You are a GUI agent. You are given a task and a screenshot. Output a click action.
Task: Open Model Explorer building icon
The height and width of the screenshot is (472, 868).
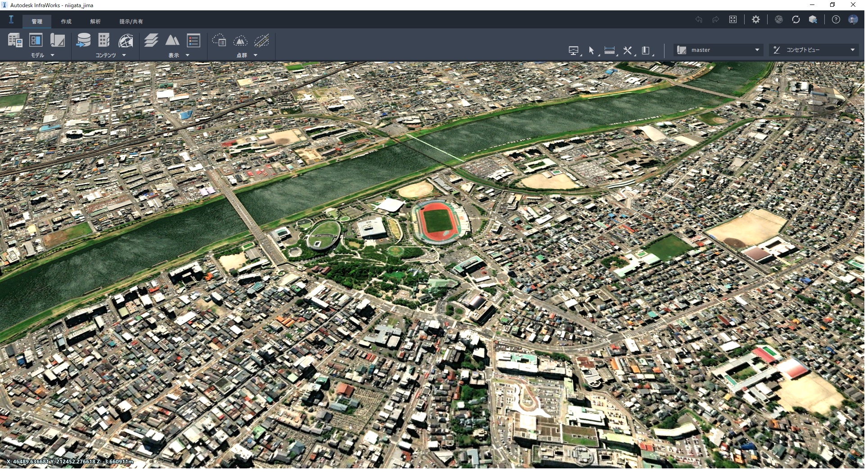pyautogui.click(x=15, y=41)
